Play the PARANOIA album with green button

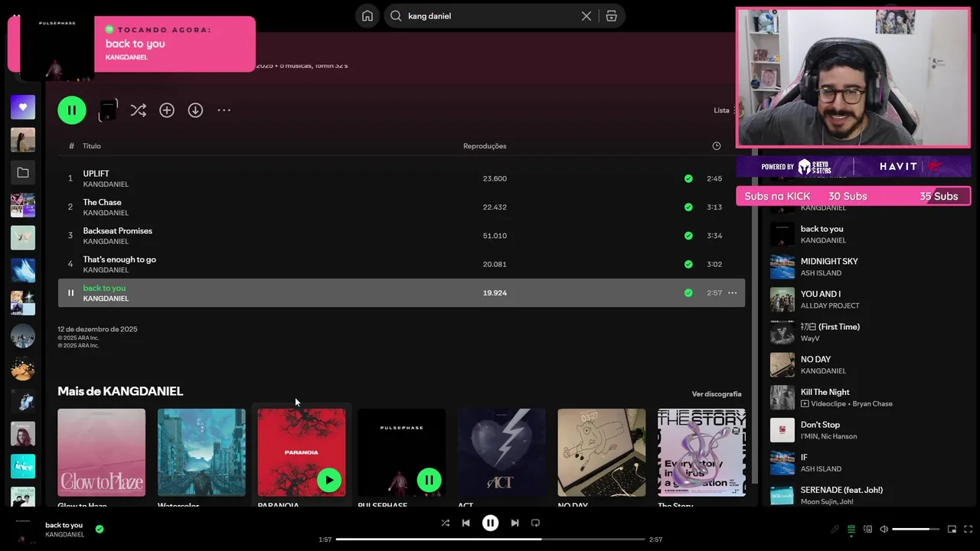[329, 480]
